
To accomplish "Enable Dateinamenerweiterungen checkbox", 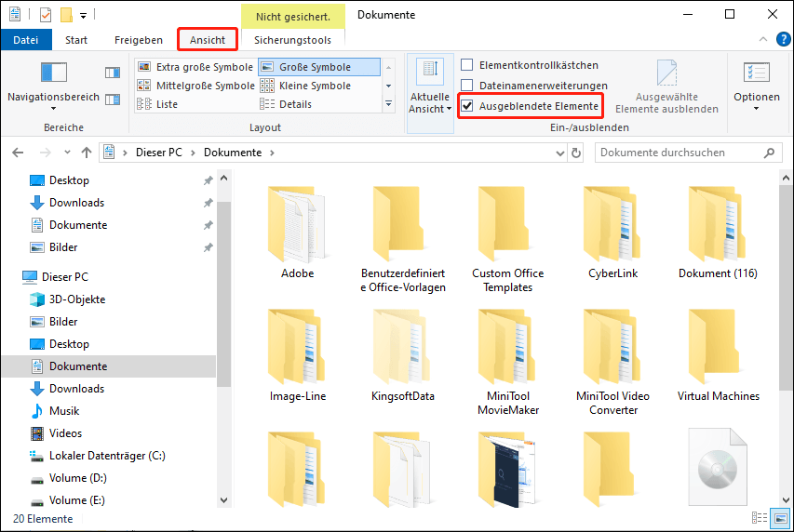I will coord(467,85).
